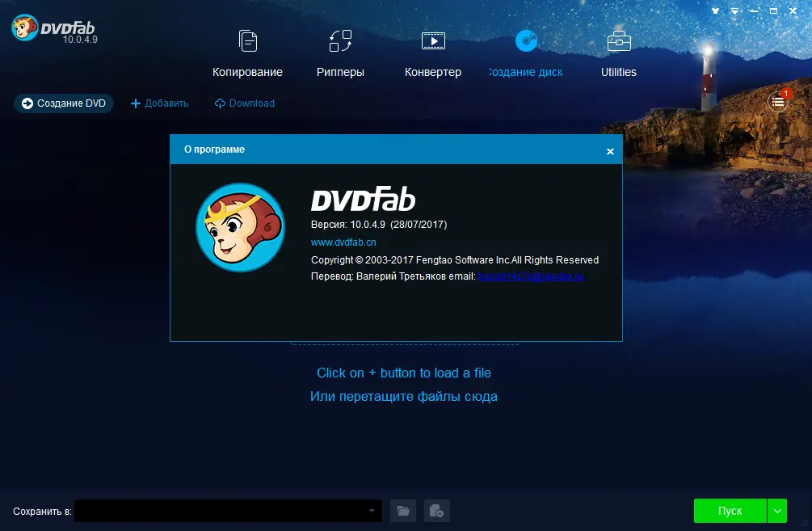
Task: Open the Конвертер module
Action: tap(433, 48)
